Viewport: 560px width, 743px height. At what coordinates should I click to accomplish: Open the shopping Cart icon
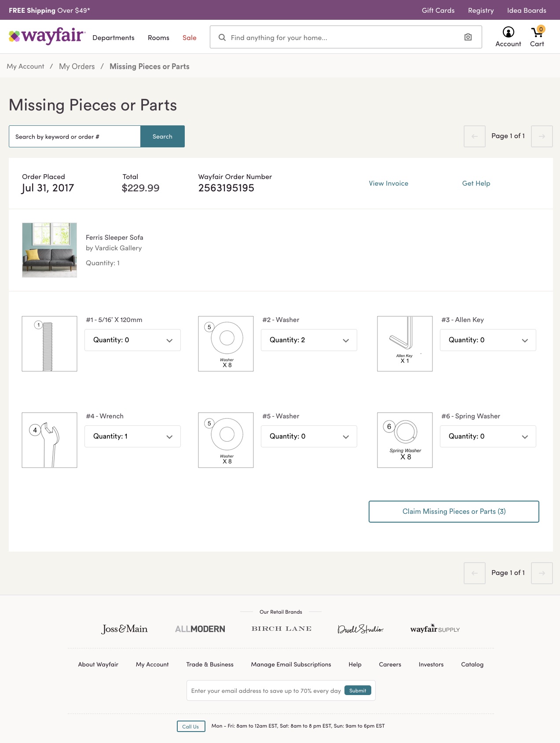pos(537,33)
